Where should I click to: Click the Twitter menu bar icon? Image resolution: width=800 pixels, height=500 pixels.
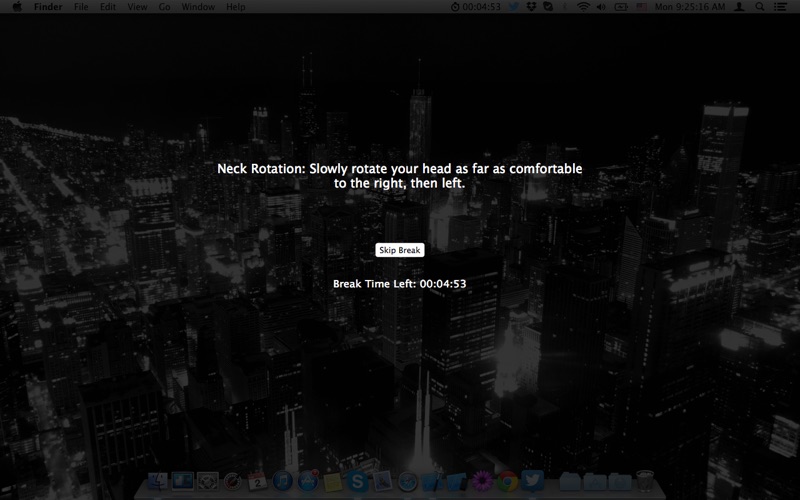click(x=514, y=7)
